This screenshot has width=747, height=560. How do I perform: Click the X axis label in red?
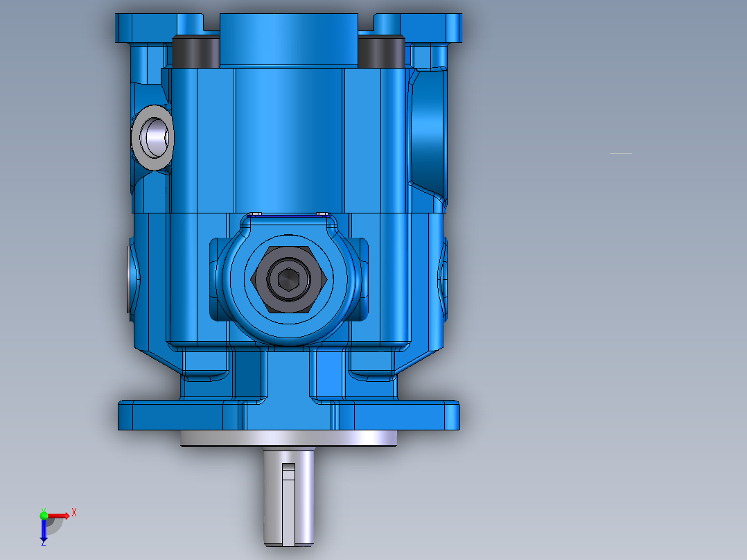(x=74, y=511)
